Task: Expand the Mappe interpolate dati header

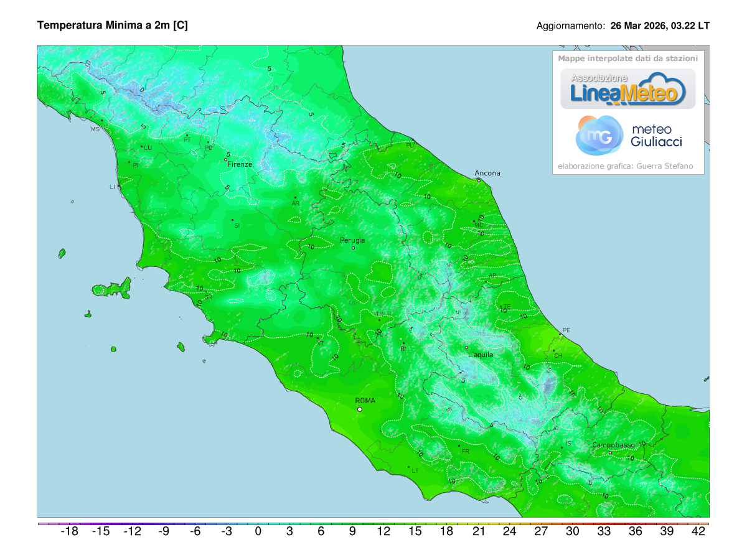Action: point(627,57)
